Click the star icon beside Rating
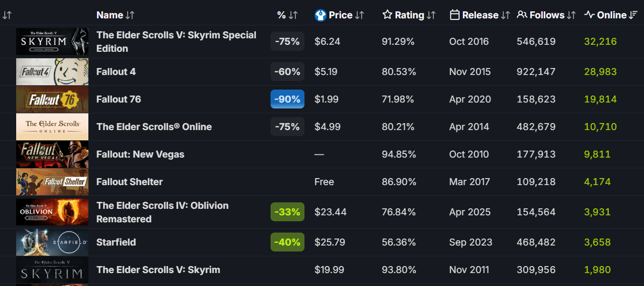The height and width of the screenshot is (286, 644). [387, 15]
